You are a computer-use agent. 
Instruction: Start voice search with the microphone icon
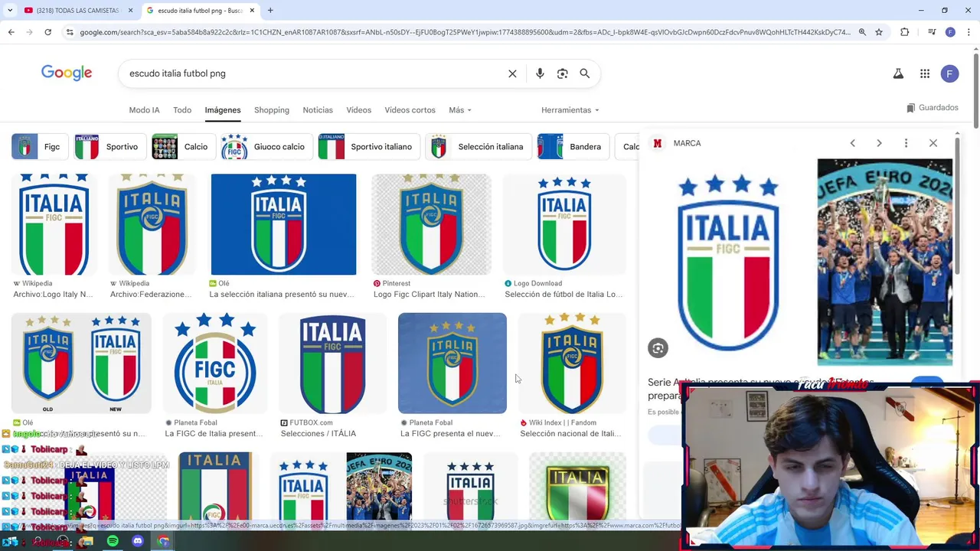[x=540, y=73]
